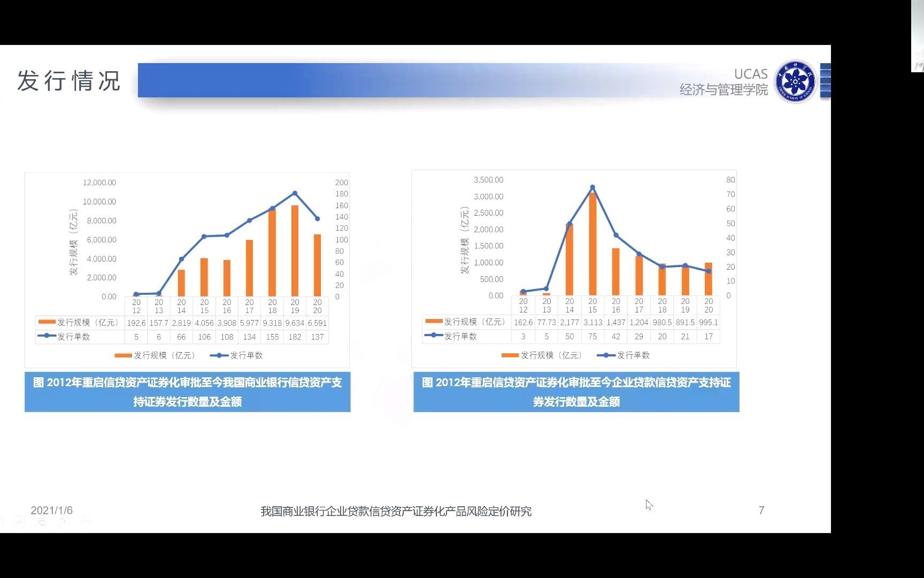Viewport: 924px width, 578px height.
Task: Click the 182 count cell in left table
Action: click(x=295, y=337)
